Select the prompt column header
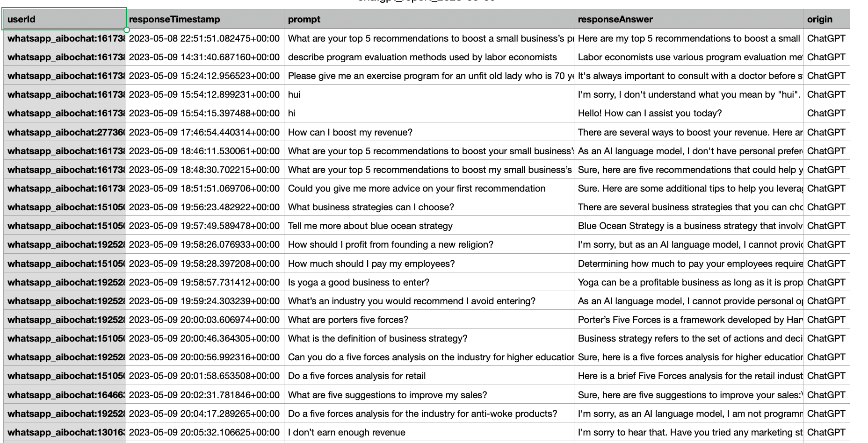Screen dimensions: 868x443 [429, 19]
